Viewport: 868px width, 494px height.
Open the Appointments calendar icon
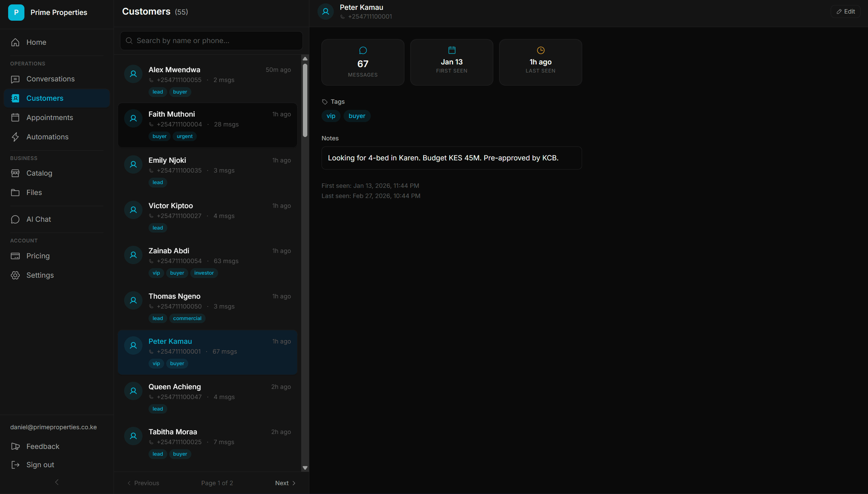click(x=15, y=118)
